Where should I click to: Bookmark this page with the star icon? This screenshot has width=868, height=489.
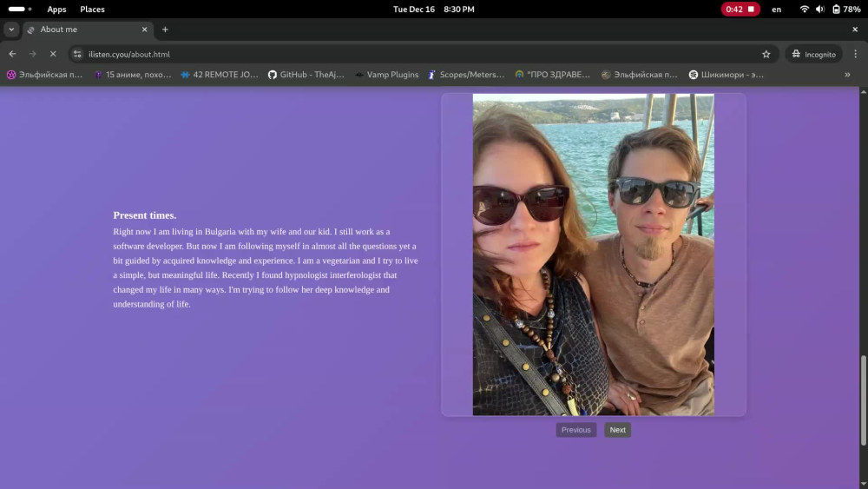[766, 54]
